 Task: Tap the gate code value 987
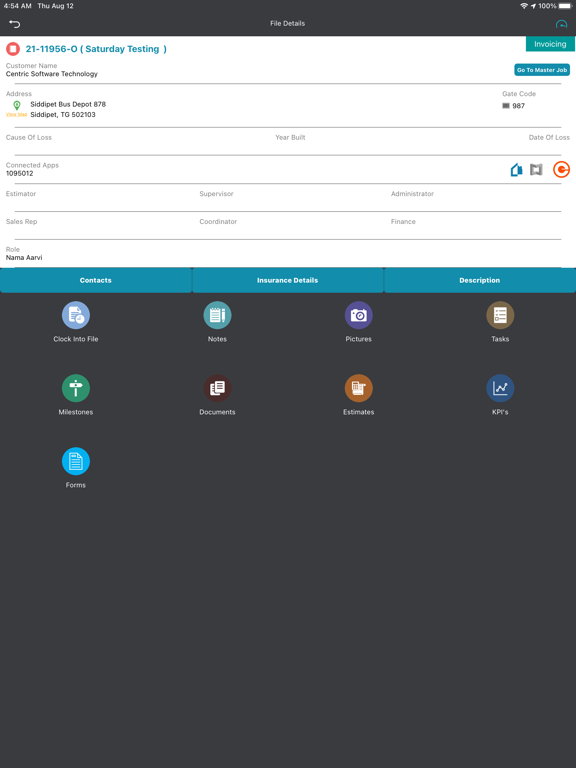[x=518, y=106]
